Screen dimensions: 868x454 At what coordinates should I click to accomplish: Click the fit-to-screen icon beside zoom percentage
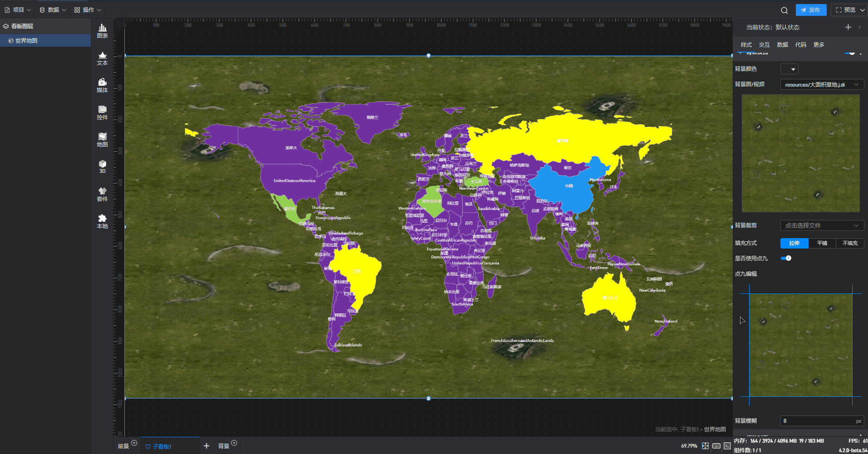[705, 446]
